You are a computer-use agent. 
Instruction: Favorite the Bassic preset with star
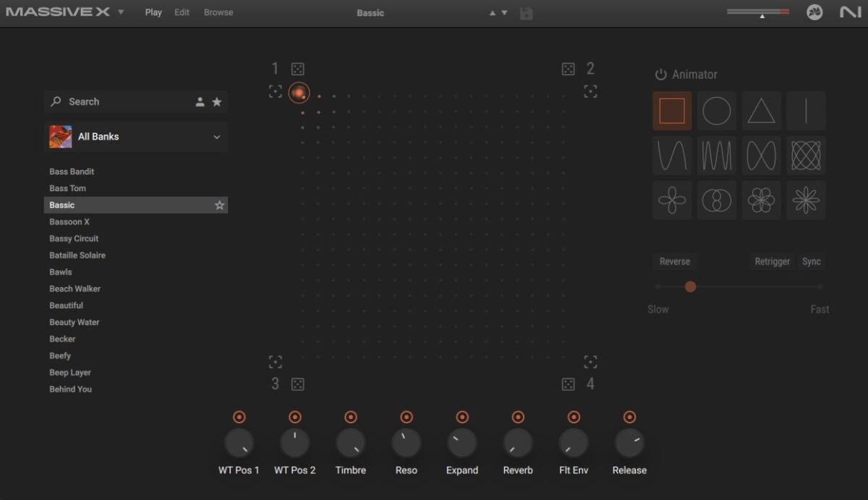coord(219,205)
